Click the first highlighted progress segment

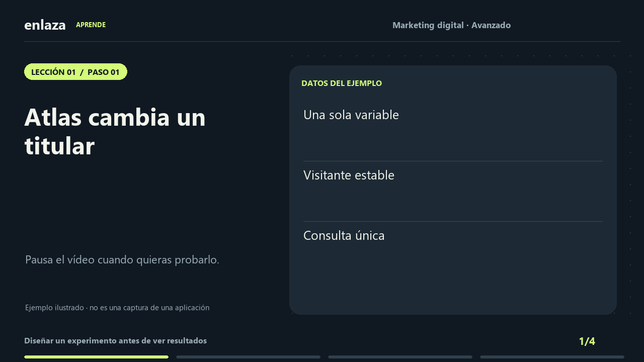[x=96, y=357]
